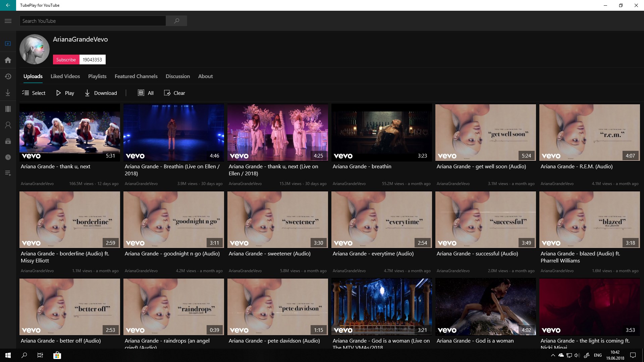The image size is (644, 362).
Task: Click inside the Search YouTube field
Action: (x=93, y=21)
